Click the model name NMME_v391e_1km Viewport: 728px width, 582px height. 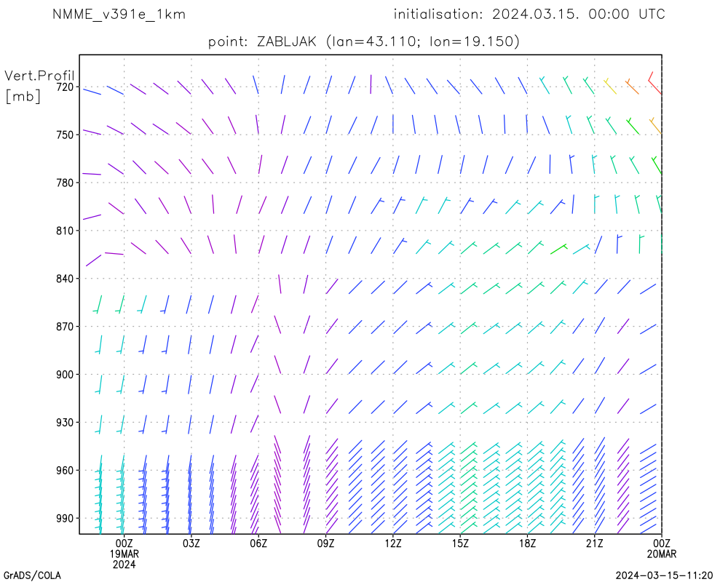tap(119, 15)
